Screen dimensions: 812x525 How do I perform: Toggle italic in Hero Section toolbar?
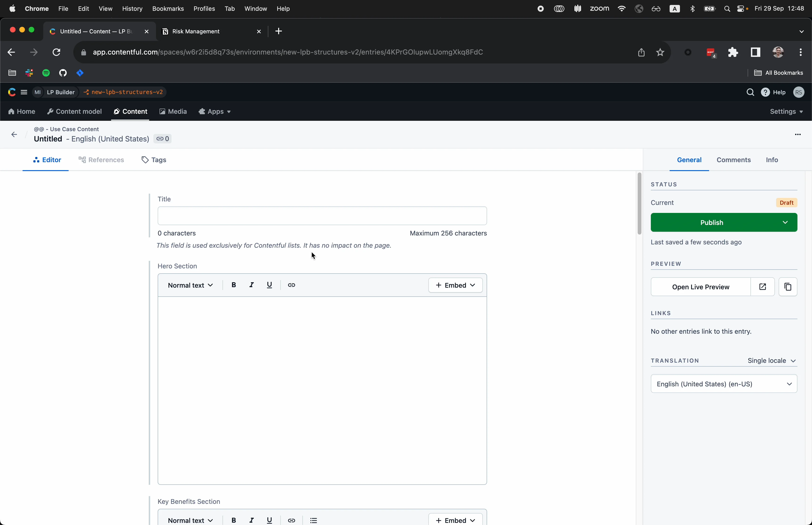(251, 285)
